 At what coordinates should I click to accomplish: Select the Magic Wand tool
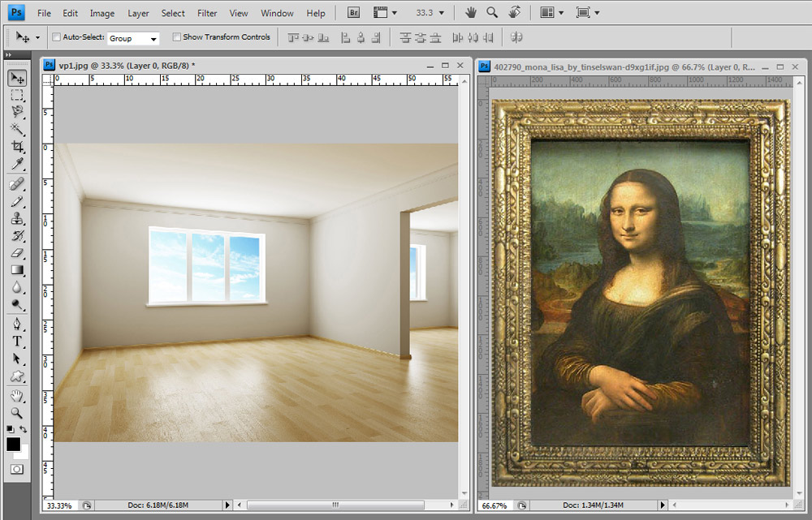tap(17, 129)
